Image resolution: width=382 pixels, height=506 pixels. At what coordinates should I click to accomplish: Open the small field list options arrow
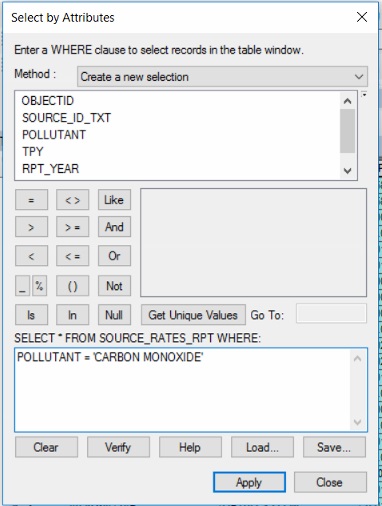tap(364, 95)
